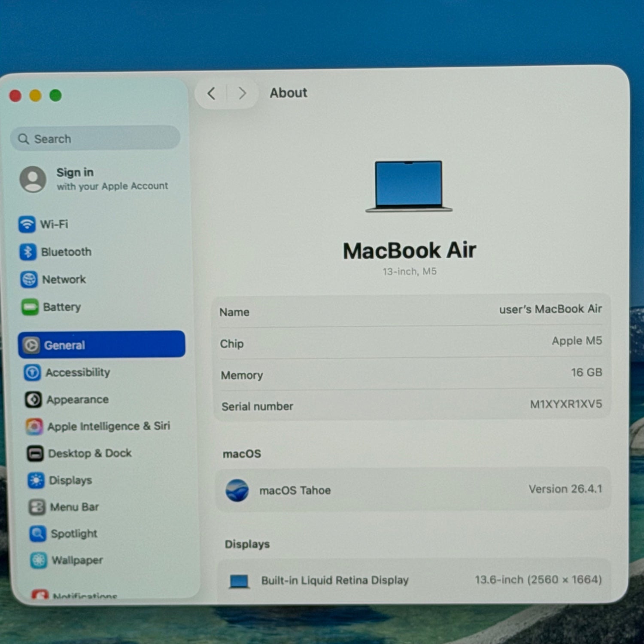Click the Desktop & Dock icon

(35, 453)
